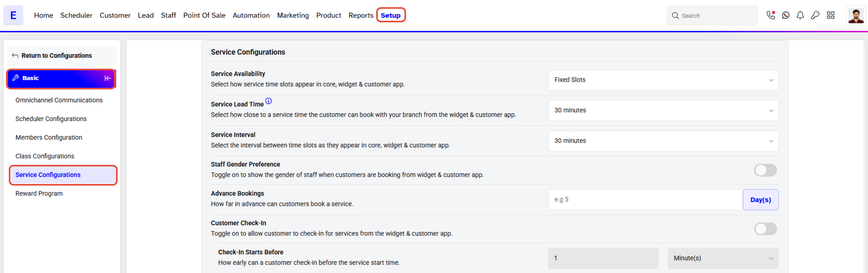Click the E logo icon
The image size is (868, 273).
pos(13,16)
